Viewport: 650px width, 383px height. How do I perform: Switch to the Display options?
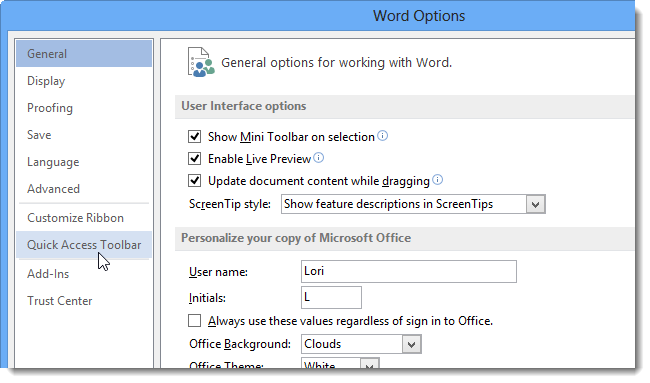pyautogui.click(x=84, y=81)
